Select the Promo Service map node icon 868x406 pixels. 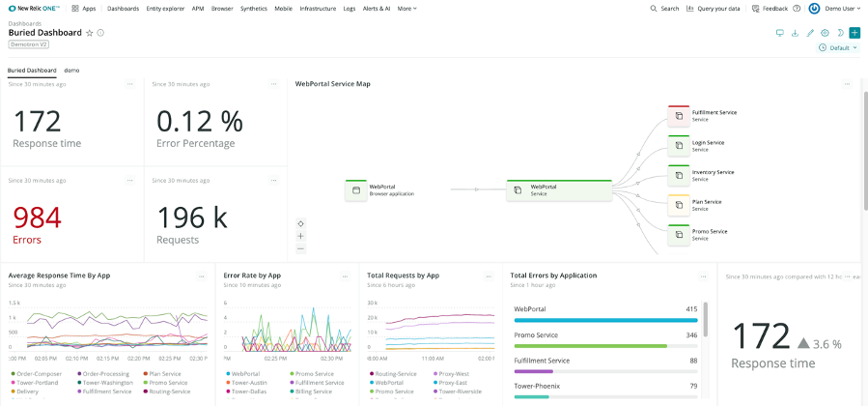(x=678, y=235)
